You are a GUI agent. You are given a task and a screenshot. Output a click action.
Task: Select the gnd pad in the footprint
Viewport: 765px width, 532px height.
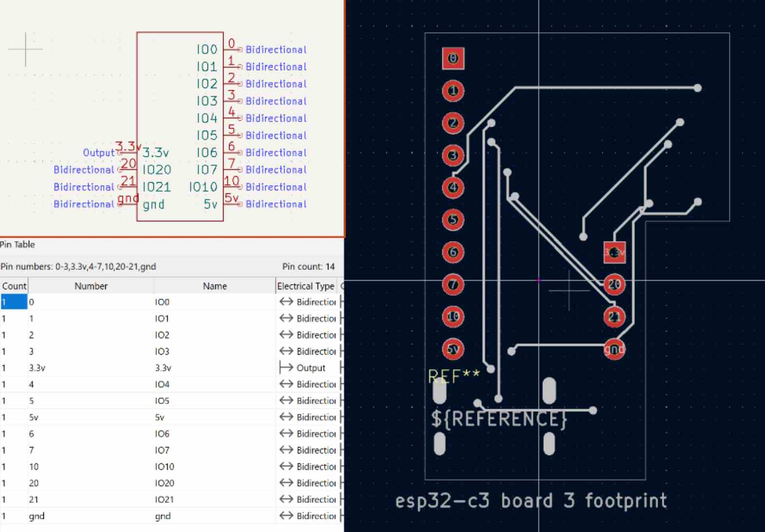click(614, 349)
